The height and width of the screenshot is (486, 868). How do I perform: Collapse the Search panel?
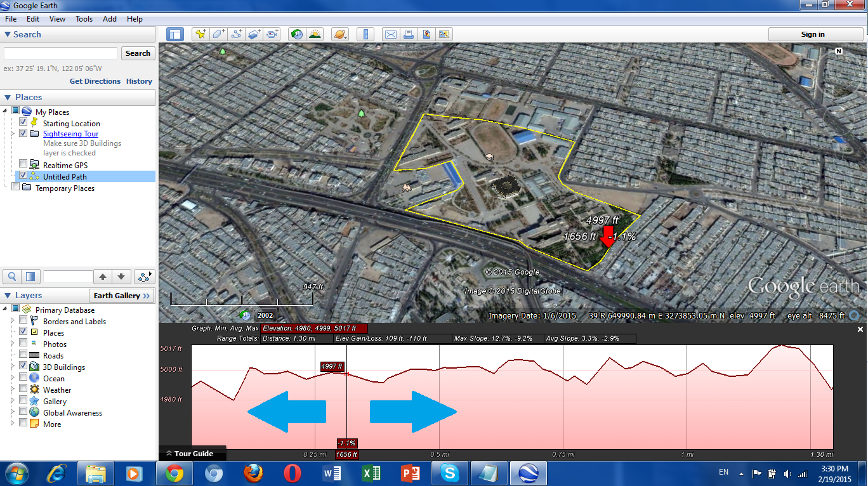[x=8, y=35]
